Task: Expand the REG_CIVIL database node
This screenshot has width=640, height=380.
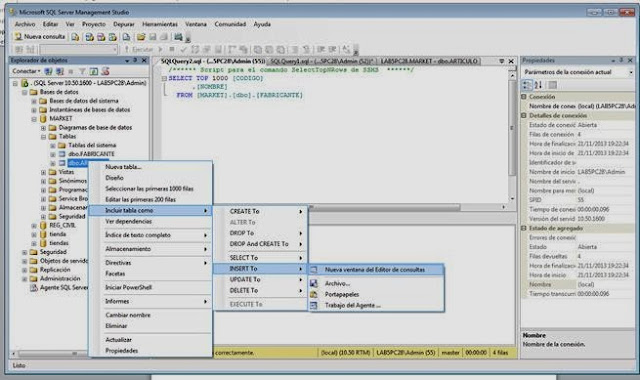Action: (x=34, y=226)
